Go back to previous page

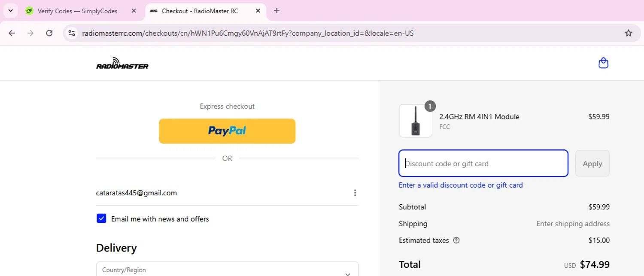click(12, 33)
